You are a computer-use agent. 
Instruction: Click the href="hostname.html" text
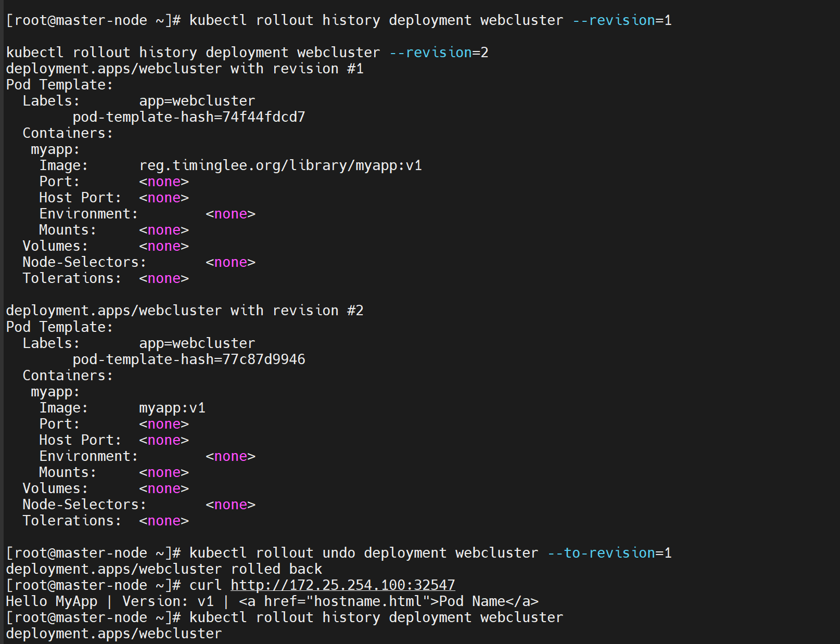(347, 601)
